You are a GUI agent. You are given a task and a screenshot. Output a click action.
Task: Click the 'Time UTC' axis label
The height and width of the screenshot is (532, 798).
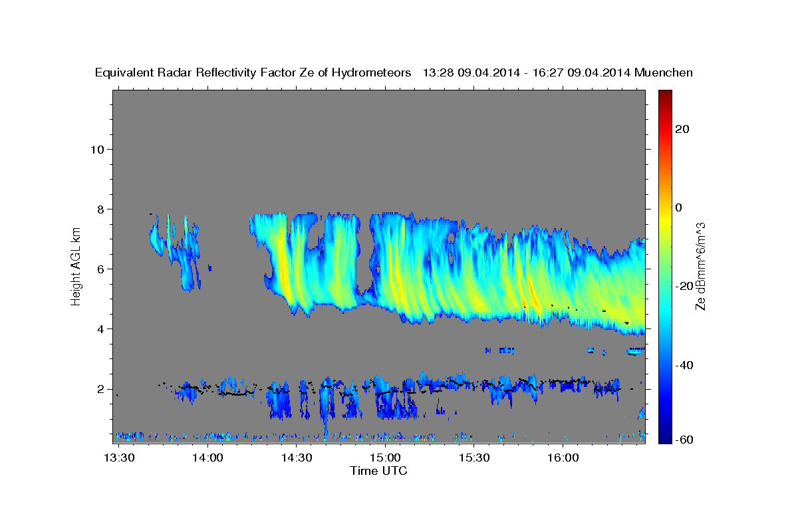coord(378,471)
